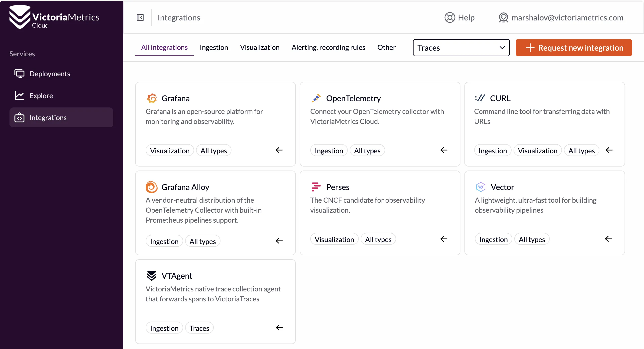Open the Traces type dropdown

click(x=461, y=47)
